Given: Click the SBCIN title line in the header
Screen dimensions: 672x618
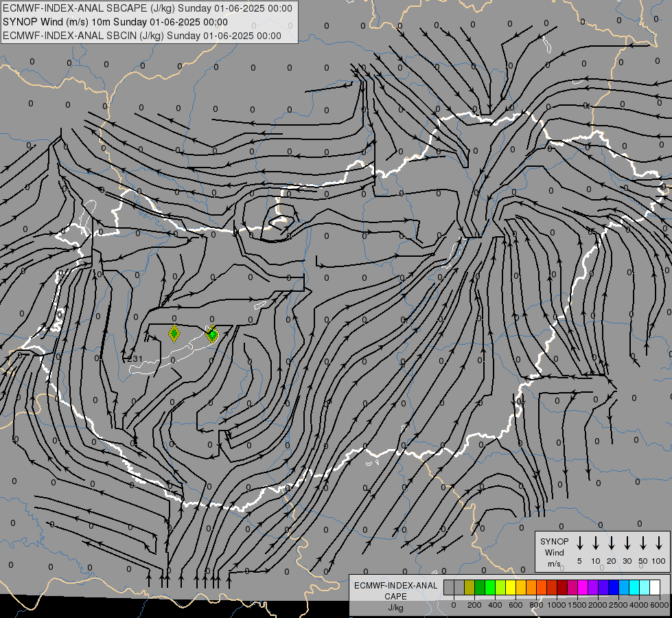Looking at the screenshot, I should pos(142,36).
